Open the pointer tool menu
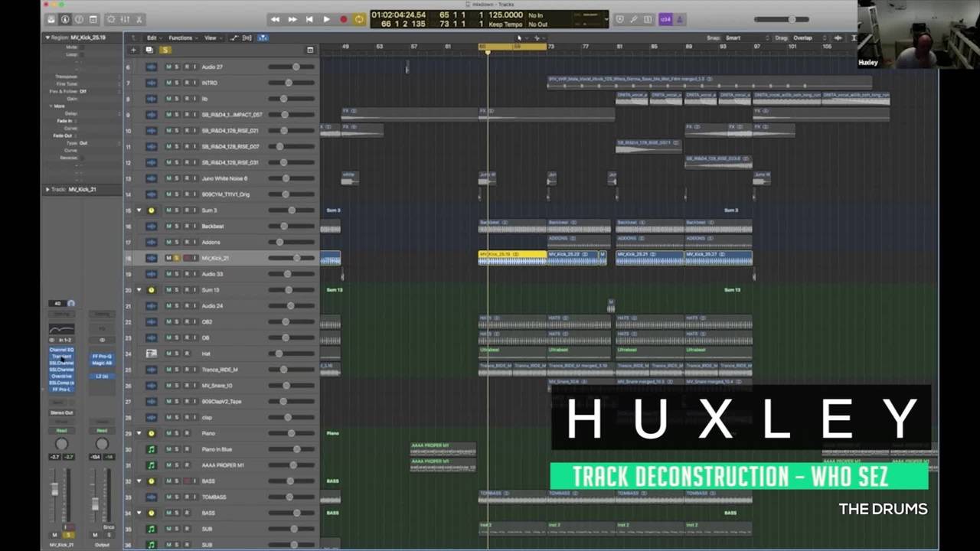Image resolution: width=980 pixels, height=551 pixels. click(x=521, y=37)
